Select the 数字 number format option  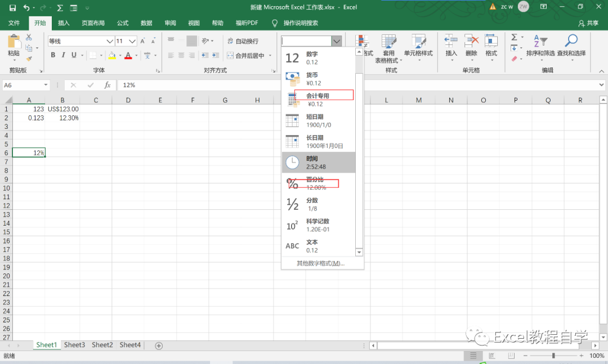(x=318, y=58)
